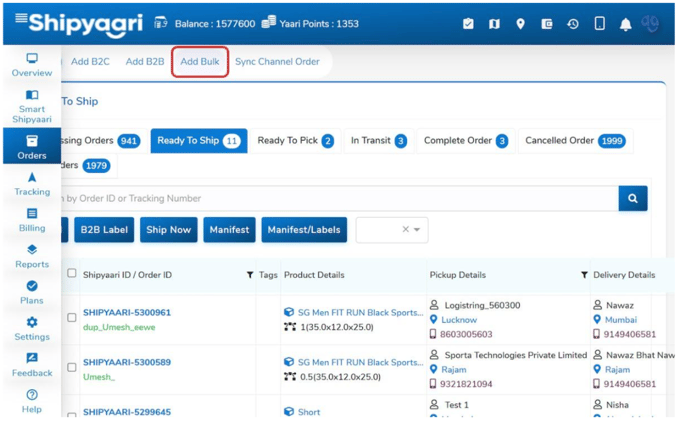Viewport: 678px width, 422px height.
Task: Click the Order ID search field
Action: click(x=340, y=198)
